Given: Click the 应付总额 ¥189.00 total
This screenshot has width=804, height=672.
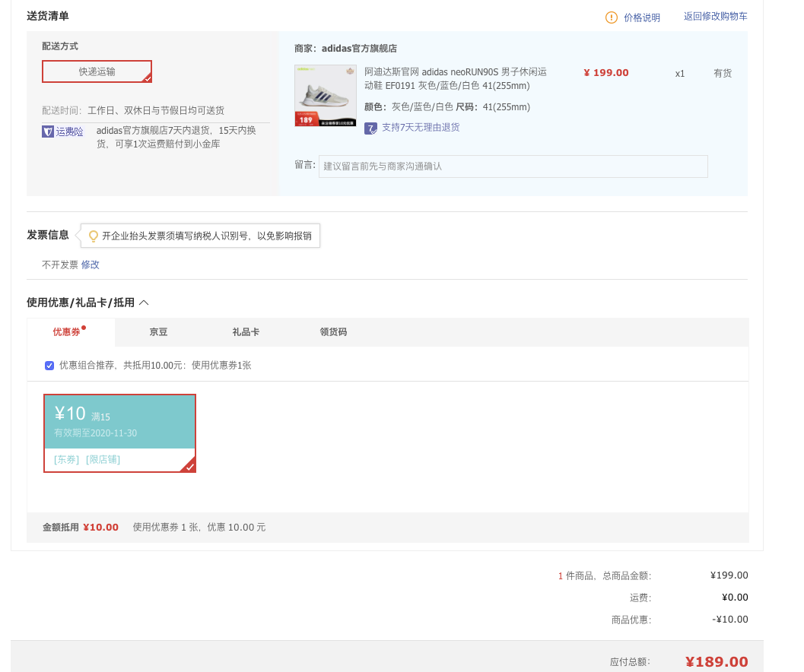Looking at the screenshot, I should pyautogui.click(x=717, y=661).
